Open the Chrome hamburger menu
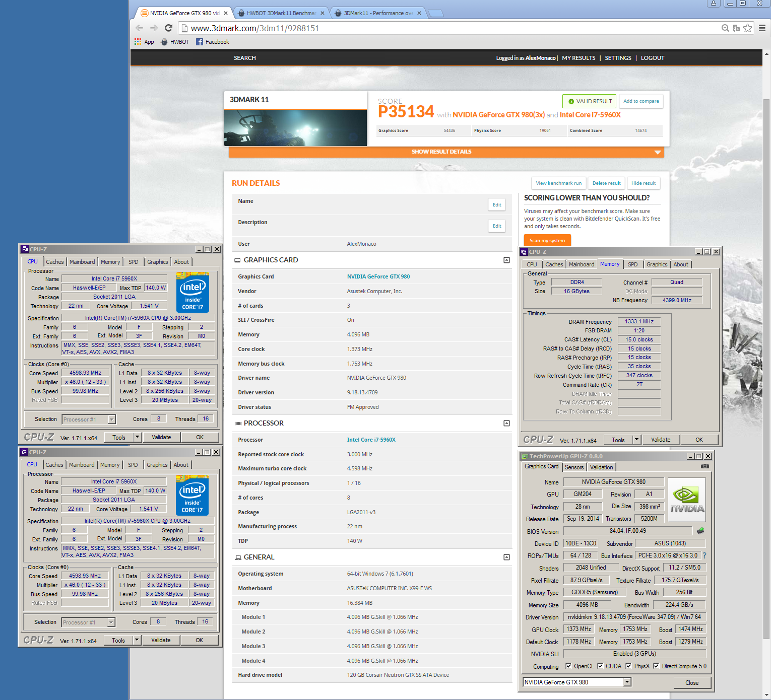771x700 pixels. [762, 28]
